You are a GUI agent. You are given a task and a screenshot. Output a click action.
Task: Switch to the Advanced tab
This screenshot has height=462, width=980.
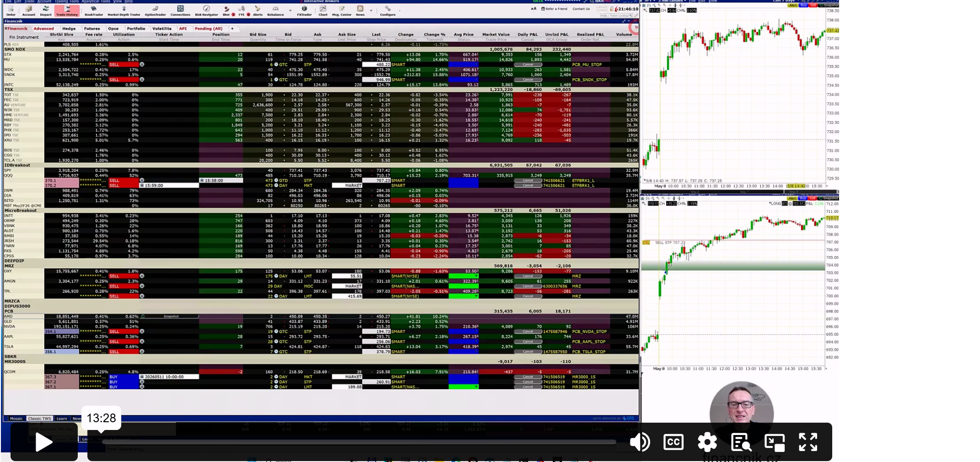[x=44, y=28]
